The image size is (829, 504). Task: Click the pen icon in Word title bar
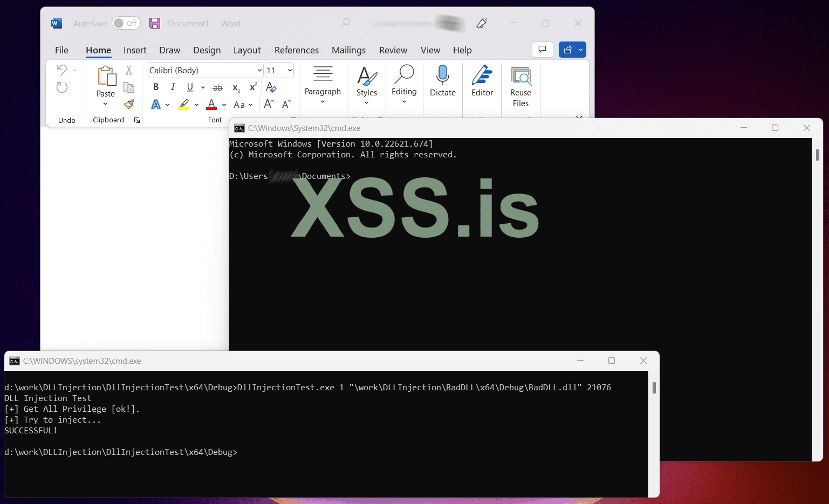pyautogui.click(x=482, y=23)
